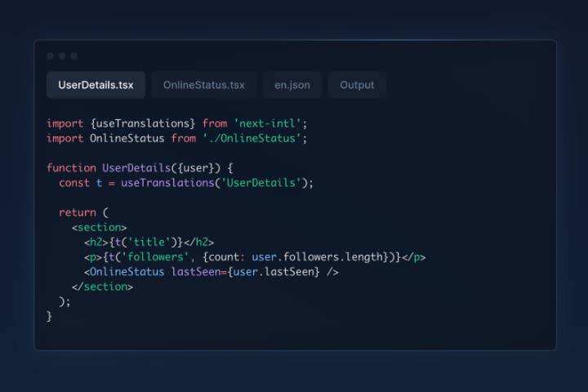Click the closing section tag
588x392 pixels.
click(102, 286)
